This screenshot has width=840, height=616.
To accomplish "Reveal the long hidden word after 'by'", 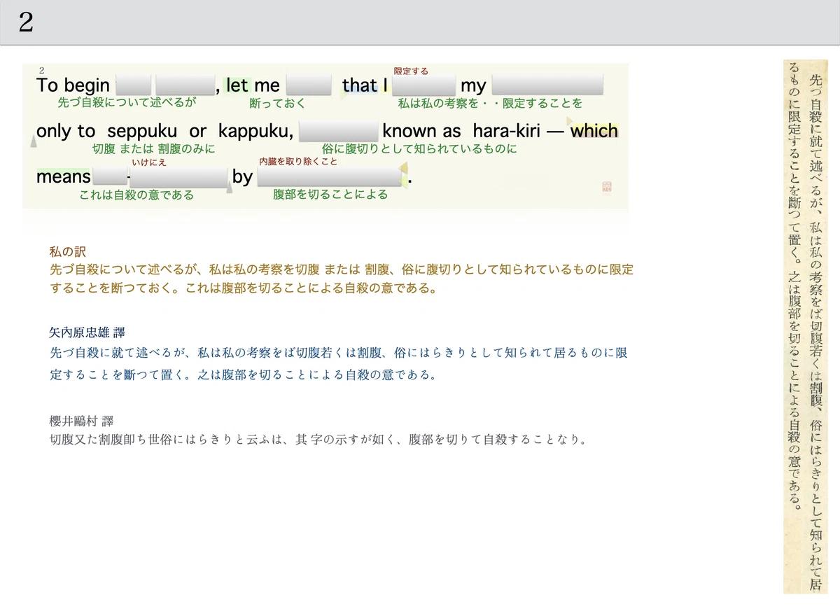I will click(330, 177).
